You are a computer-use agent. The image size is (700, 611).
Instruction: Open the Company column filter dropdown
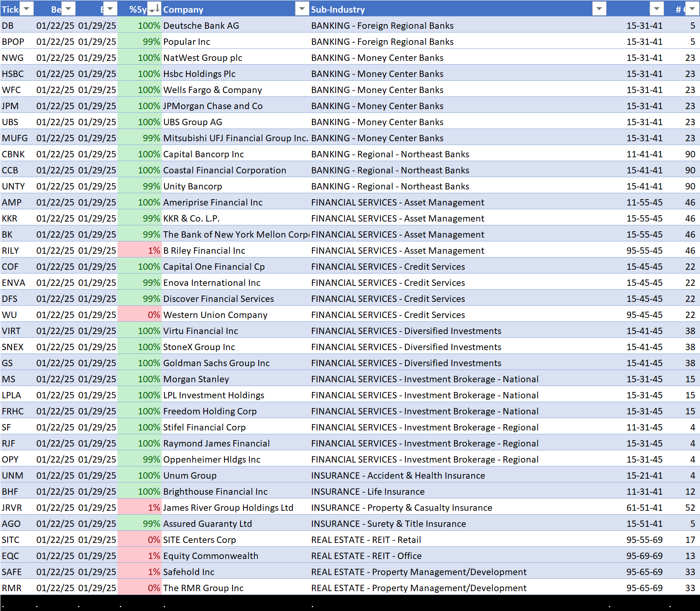[302, 9]
